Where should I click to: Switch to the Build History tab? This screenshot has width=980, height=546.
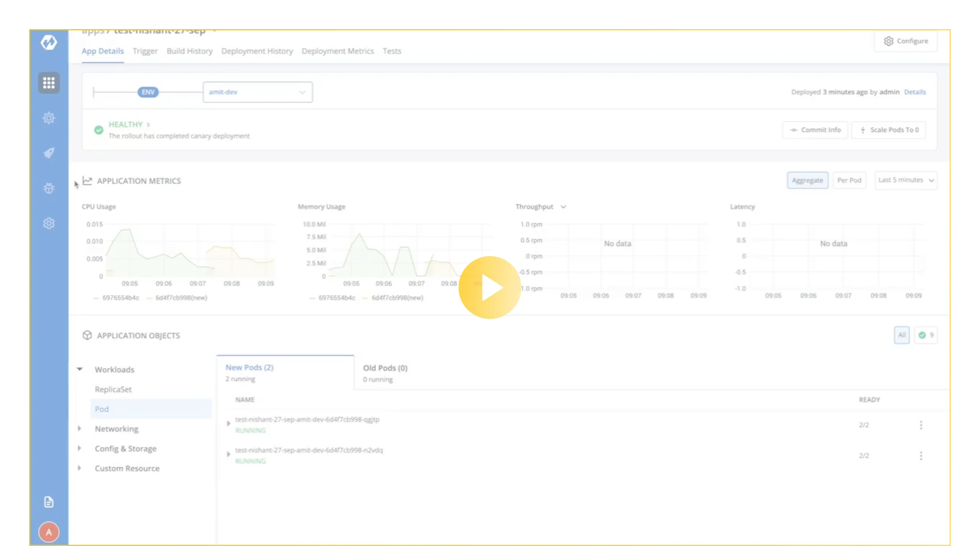[x=189, y=51]
